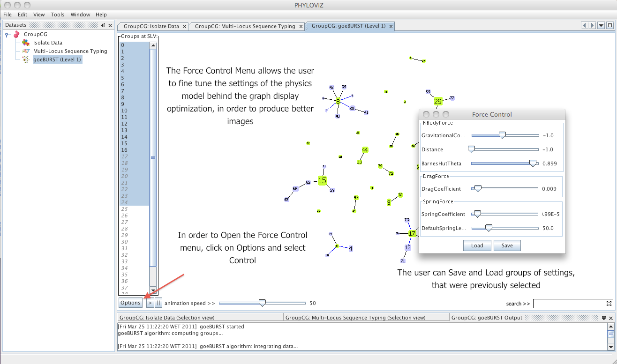
Task: Maximize the editor window area
Action: tap(609, 26)
